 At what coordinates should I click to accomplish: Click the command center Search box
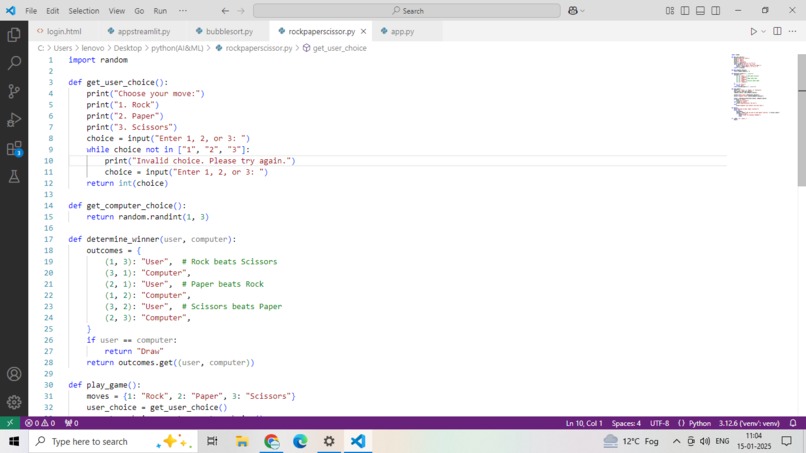(407, 11)
